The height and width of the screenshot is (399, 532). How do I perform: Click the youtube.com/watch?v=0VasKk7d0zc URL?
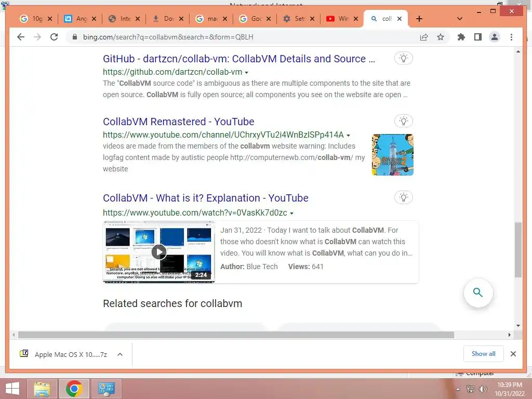click(x=195, y=212)
